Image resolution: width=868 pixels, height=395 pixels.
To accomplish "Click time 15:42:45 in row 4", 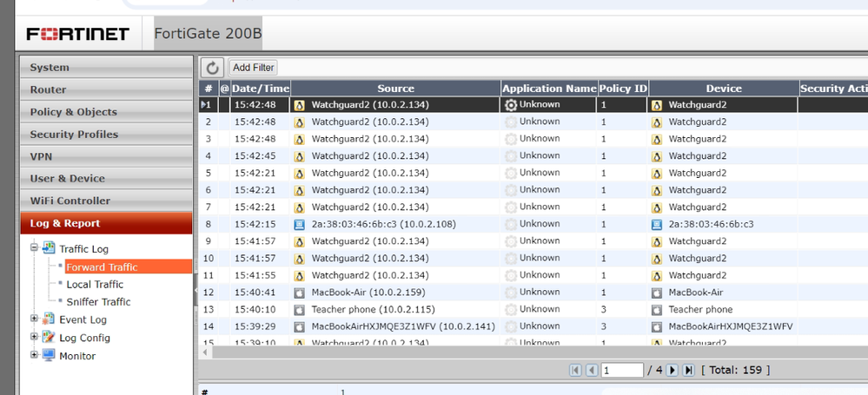I will click(255, 155).
